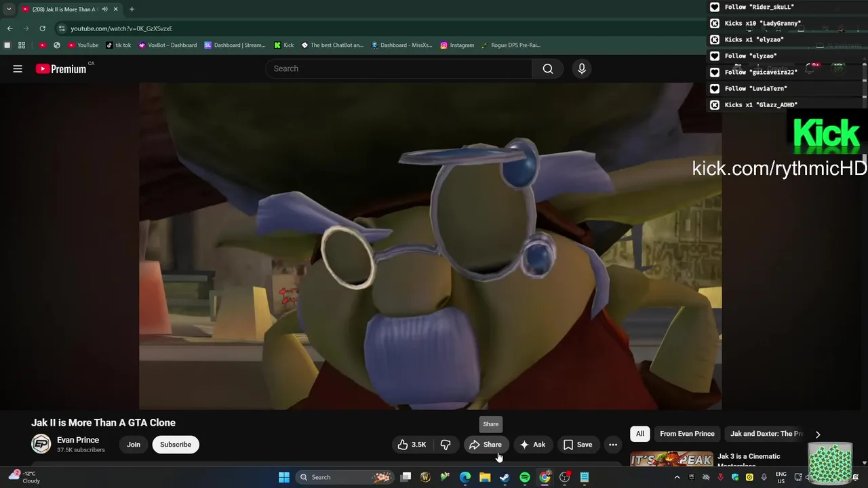Click the microphone icon in system tray
Viewport: 868px width, 488px height.
click(764, 477)
